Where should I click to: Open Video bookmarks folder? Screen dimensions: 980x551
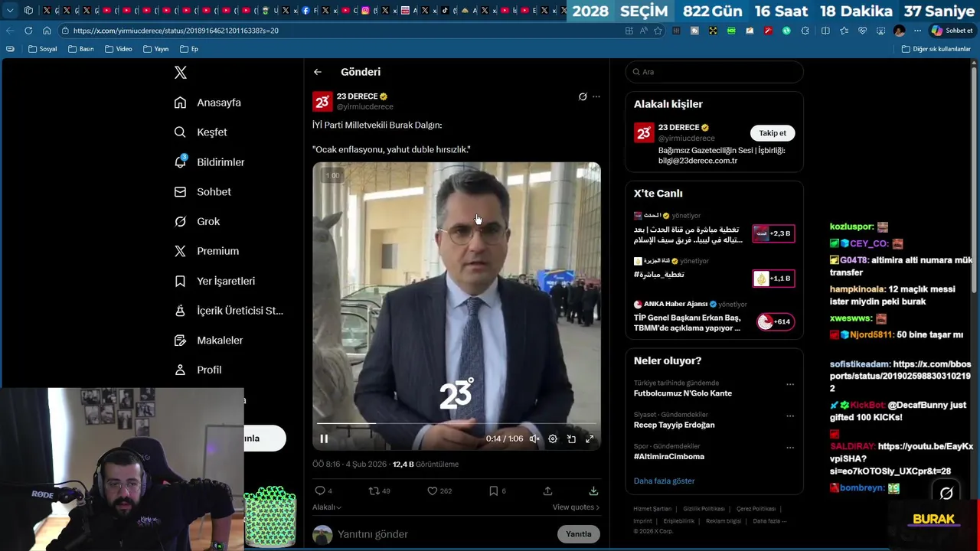[119, 49]
